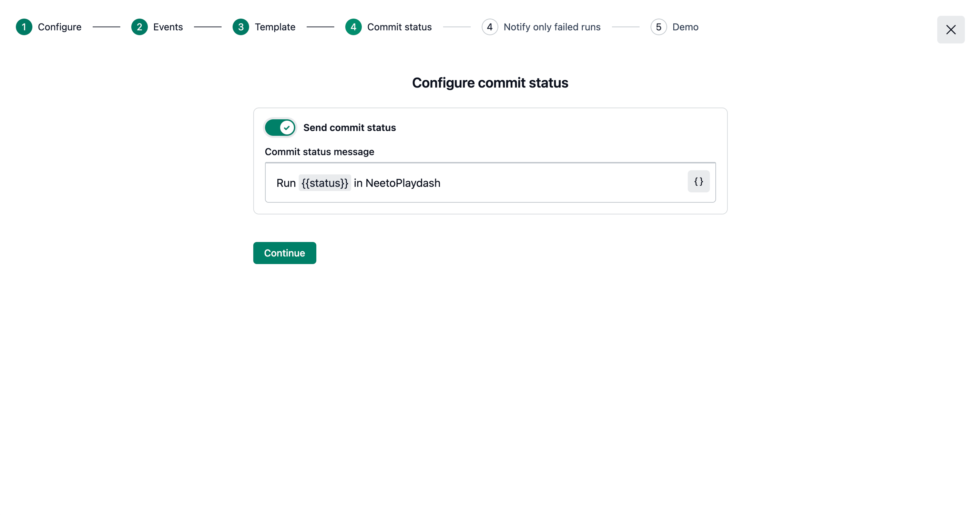This screenshot has height=515, width=980.
Task: Disable the Send commit status toggle
Action: coord(280,128)
